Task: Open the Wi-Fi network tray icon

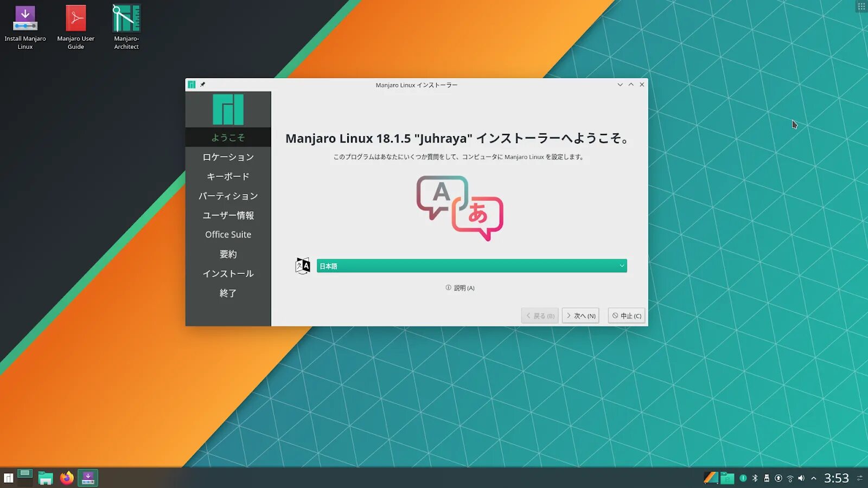Action: pyautogui.click(x=790, y=478)
